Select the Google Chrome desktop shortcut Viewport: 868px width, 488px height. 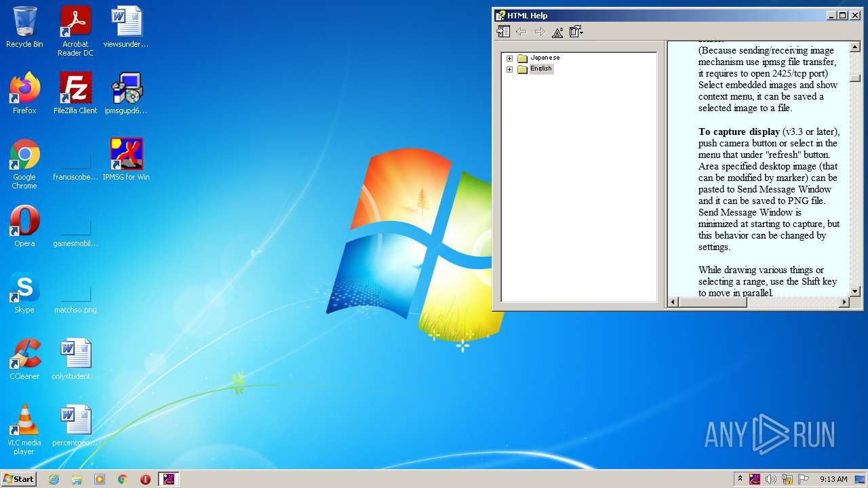24,164
